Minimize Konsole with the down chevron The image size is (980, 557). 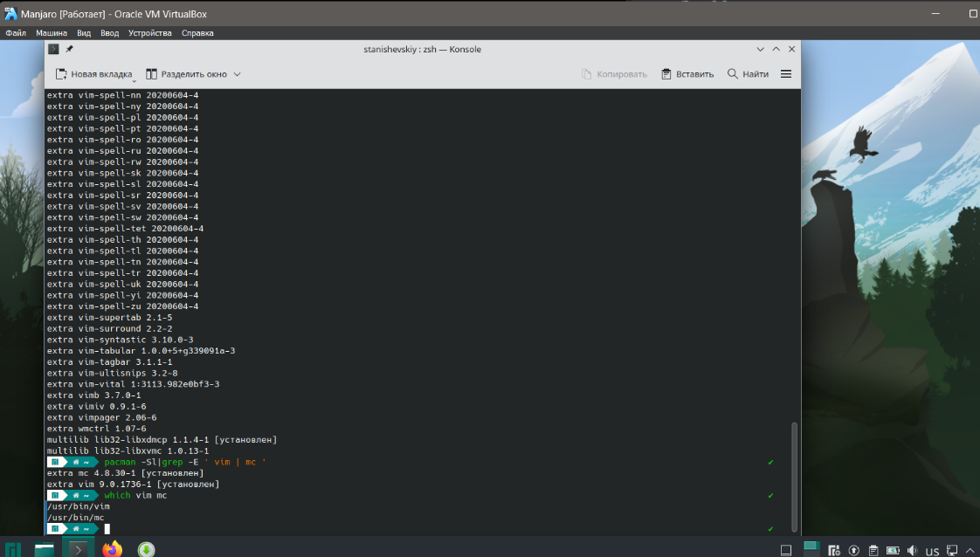click(760, 50)
